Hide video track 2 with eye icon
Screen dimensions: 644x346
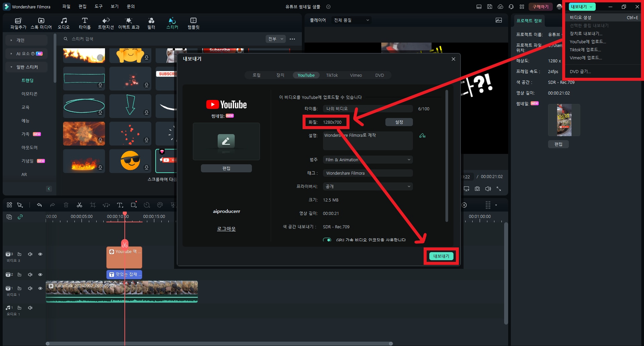(x=40, y=275)
